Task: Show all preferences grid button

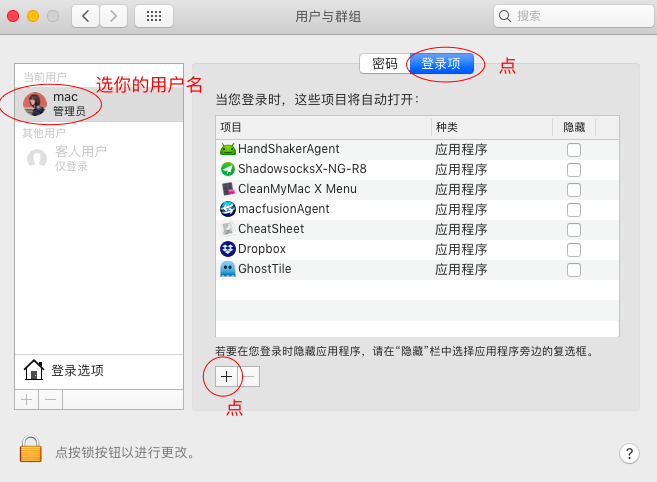Action: click(x=153, y=16)
